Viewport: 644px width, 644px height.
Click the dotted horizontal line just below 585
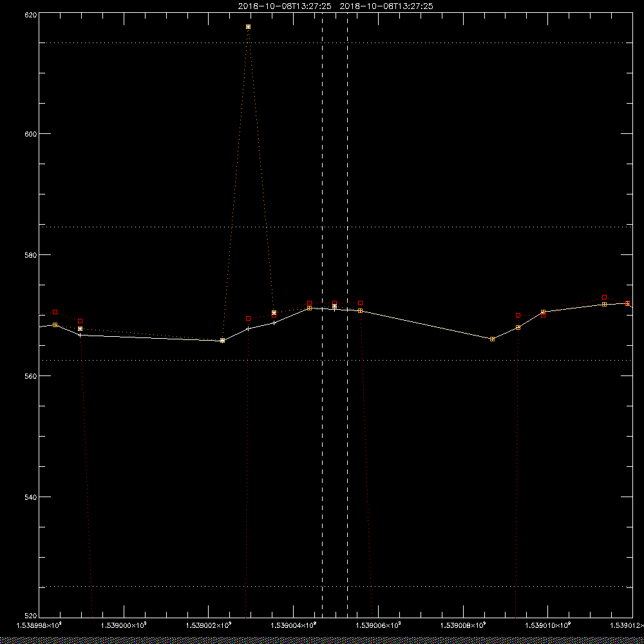[336, 227]
